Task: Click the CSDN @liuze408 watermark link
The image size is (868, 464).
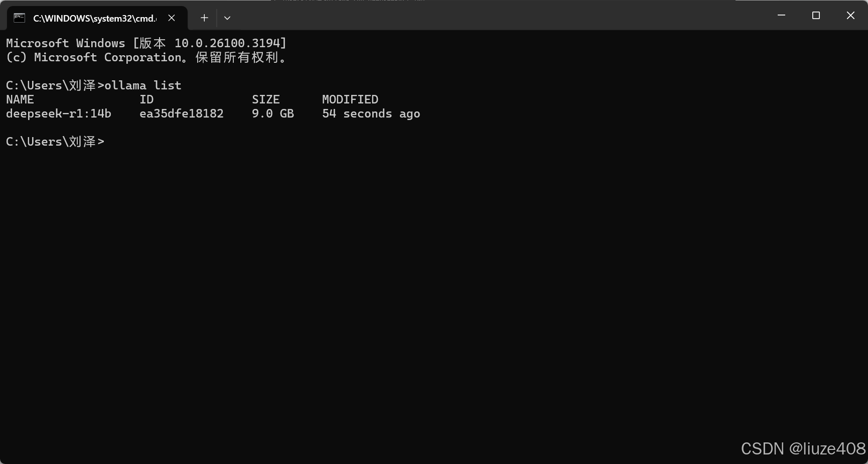Action: (x=802, y=448)
